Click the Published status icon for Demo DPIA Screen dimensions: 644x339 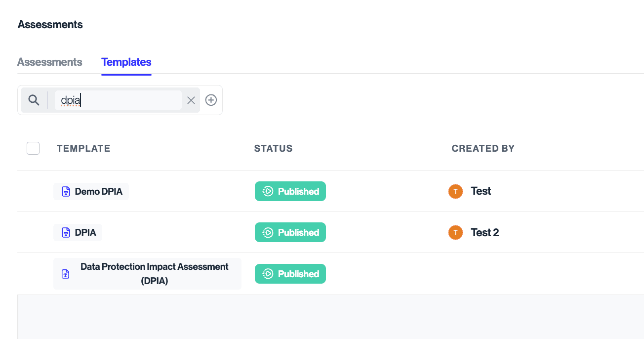coord(268,192)
